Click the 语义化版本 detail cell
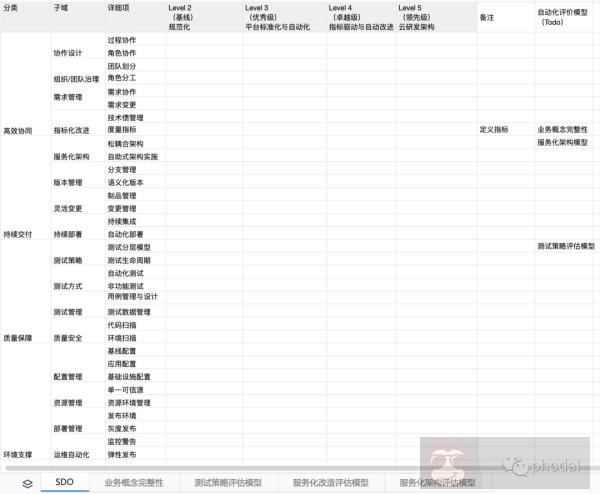 coord(135,183)
